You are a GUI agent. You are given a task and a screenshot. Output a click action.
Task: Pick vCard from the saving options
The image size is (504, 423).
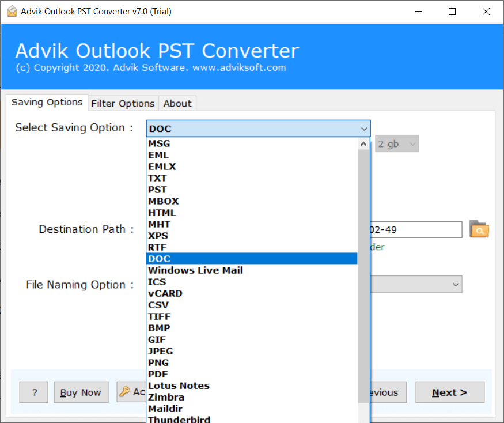[165, 293]
